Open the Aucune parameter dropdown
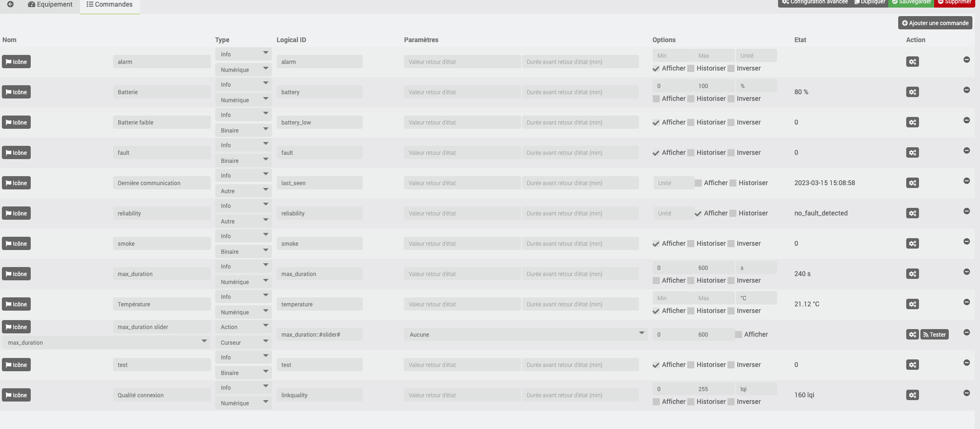The width and height of the screenshot is (980, 429). [525, 334]
